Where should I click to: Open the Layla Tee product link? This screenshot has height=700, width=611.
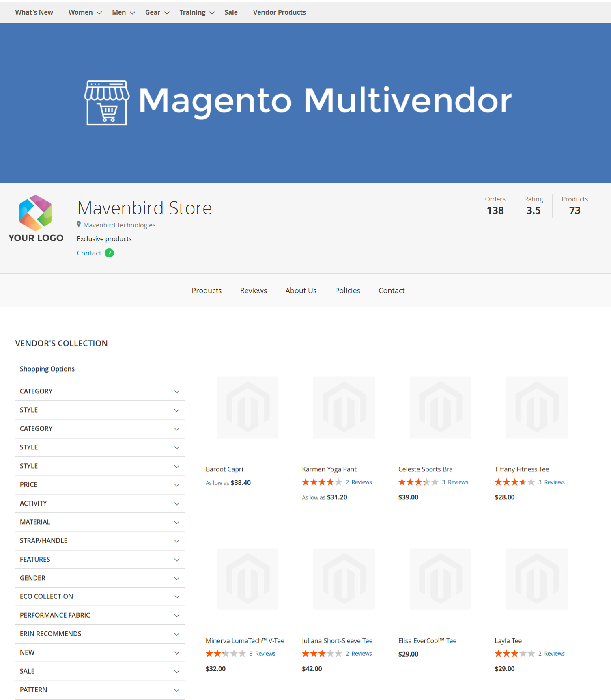pos(508,641)
